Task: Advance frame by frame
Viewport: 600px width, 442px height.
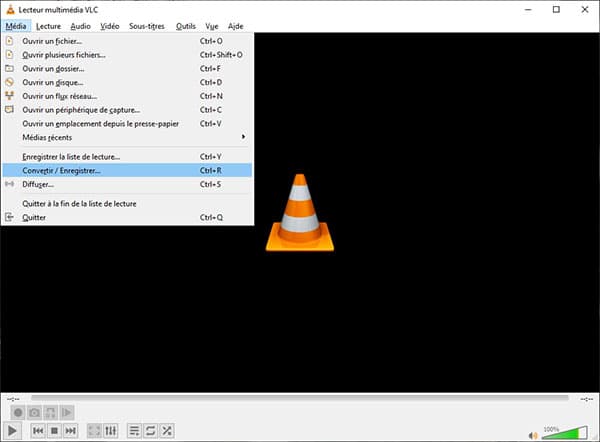Action: pos(67,413)
